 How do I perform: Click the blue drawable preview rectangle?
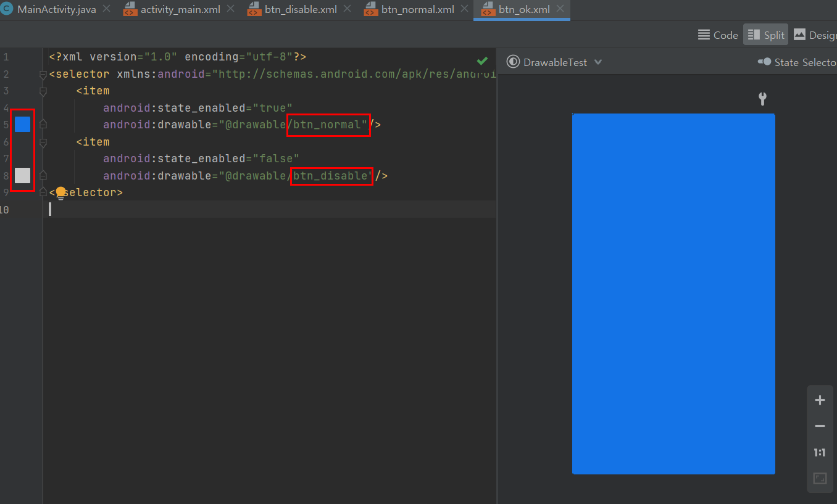[673, 294]
